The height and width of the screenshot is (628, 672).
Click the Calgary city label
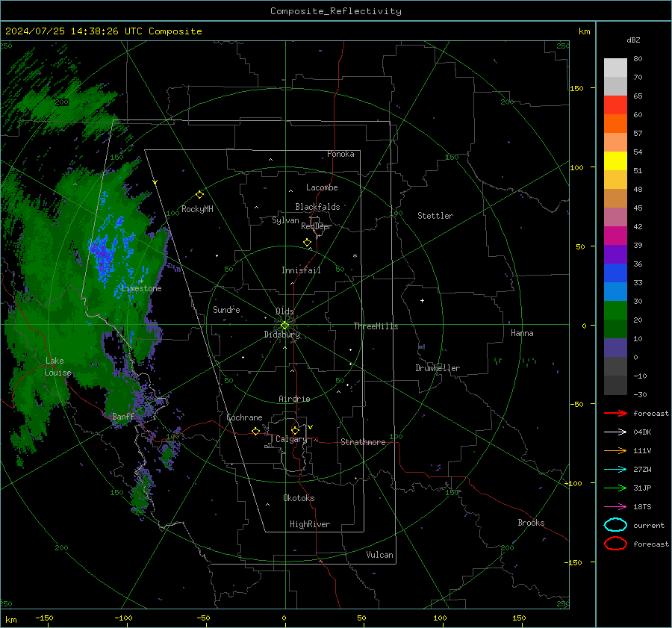tap(291, 439)
